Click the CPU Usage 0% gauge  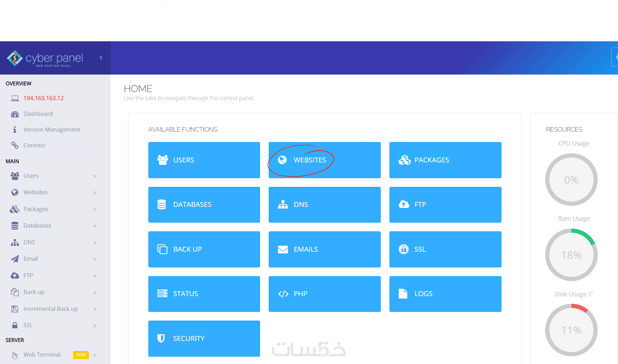[571, 180]
